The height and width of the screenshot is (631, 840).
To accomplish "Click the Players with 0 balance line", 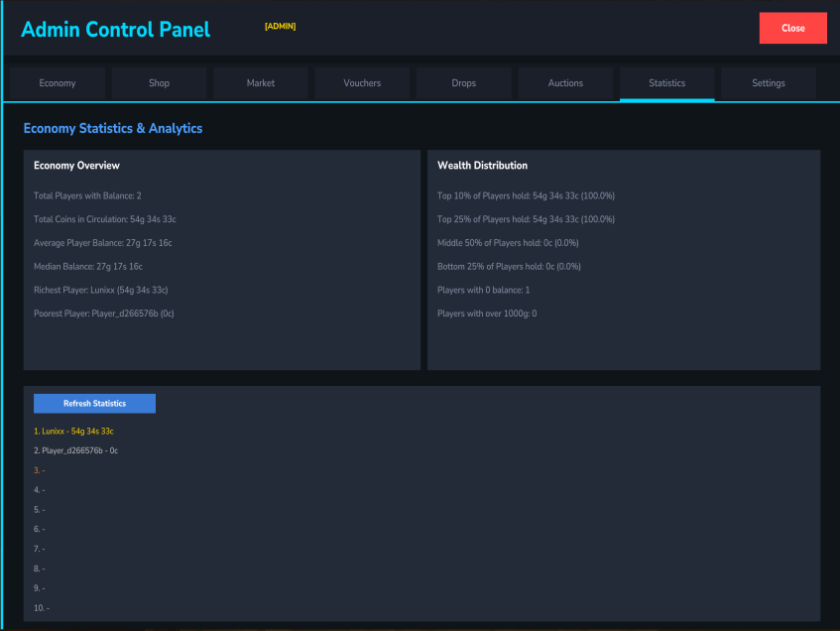I will [483, 290].
